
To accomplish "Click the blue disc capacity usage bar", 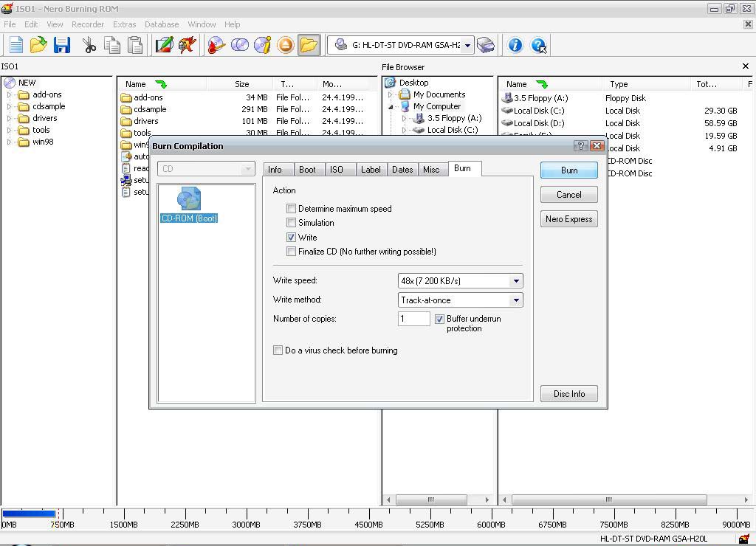I will point(29,514).
